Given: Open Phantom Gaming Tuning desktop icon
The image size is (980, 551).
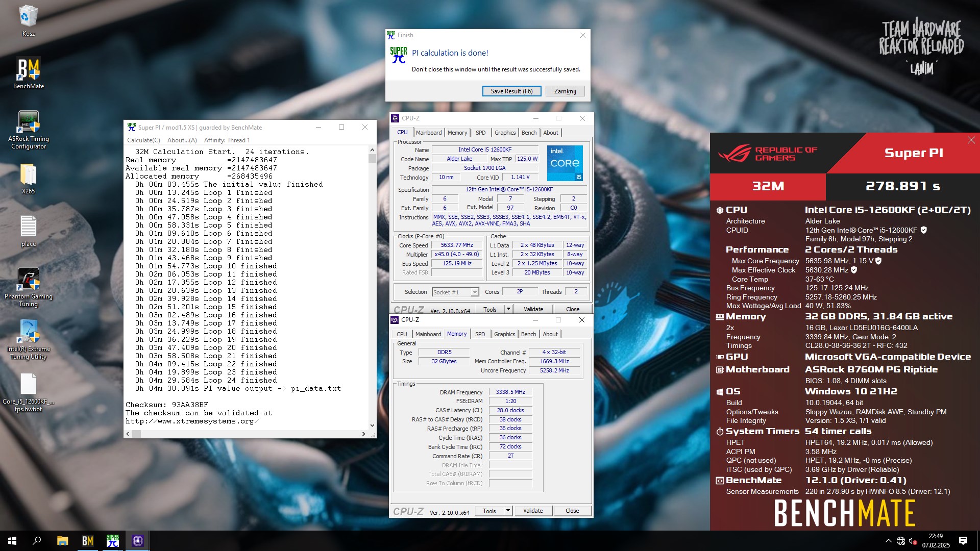Looking at the screenshot, I should [x=29, y=287].
